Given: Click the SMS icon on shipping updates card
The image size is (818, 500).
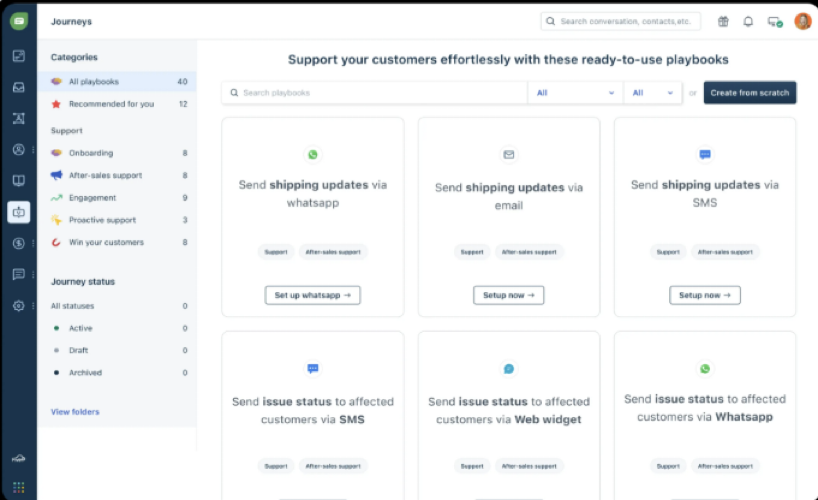Looking at the screenshot, I should click(x=705, y=154).
